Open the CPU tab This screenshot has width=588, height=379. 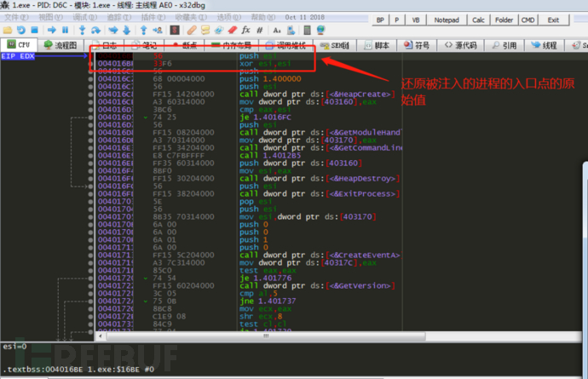(x=19, y=44)
